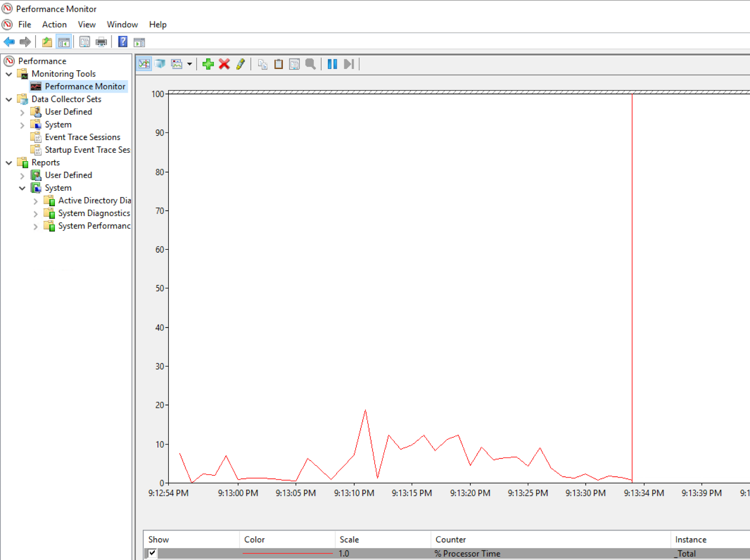This screenshot has height=560, width=750.
Task: Open the graph type dropdown arrow
Action: [x=189, y=64]
